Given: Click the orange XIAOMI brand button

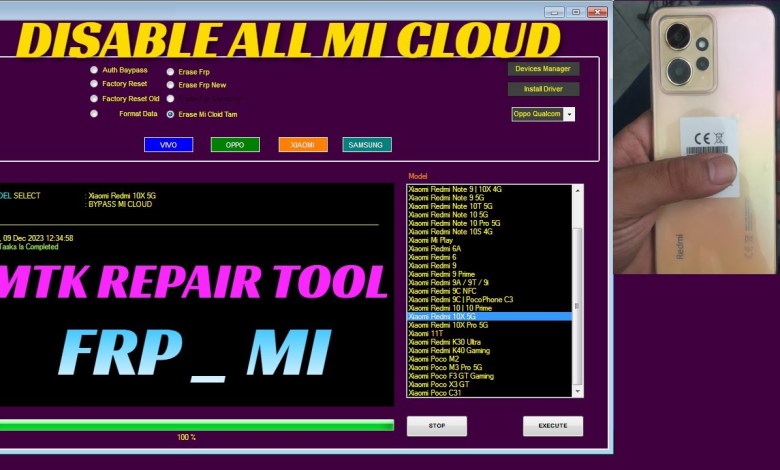Looking at the screenshot, I should pyautogui.click(x=303, y=145).
